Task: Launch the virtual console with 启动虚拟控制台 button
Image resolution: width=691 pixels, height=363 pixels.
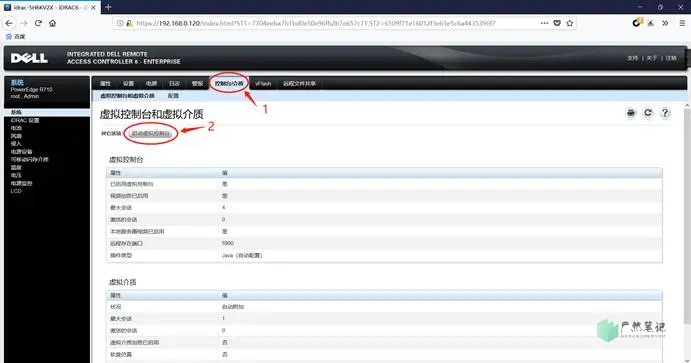Action: tap(151, 133)
